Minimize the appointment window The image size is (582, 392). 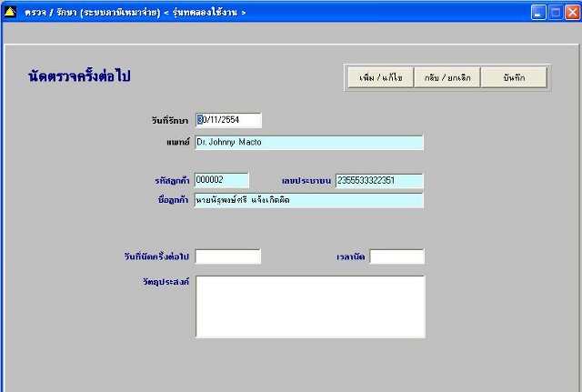538,12
